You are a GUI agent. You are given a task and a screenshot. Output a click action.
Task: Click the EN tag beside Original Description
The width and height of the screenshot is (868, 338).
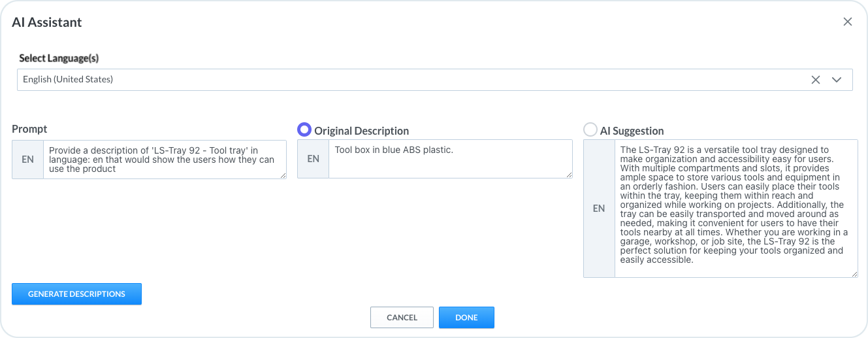(x=313, y=159)
